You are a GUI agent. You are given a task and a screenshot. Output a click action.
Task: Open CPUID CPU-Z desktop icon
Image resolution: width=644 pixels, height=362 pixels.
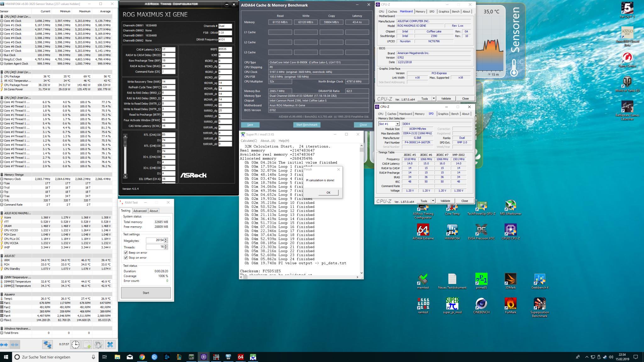(510, 232)
